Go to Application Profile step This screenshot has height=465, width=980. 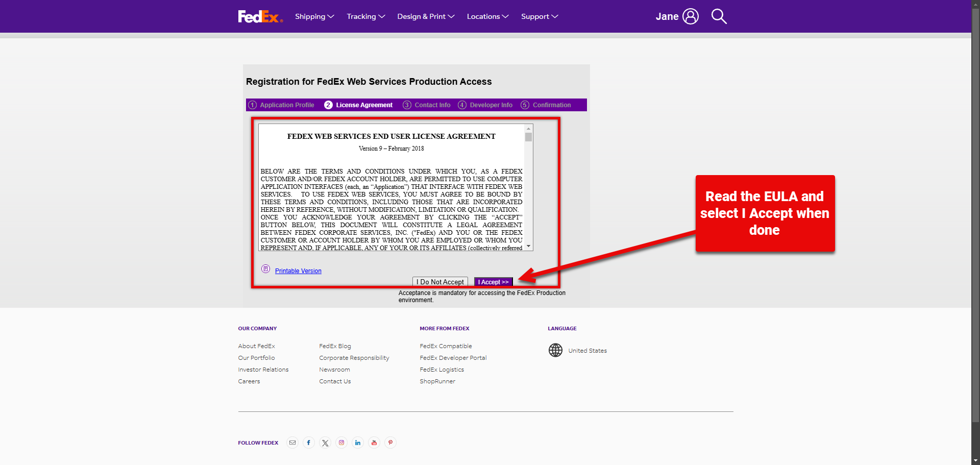(281, 105)
